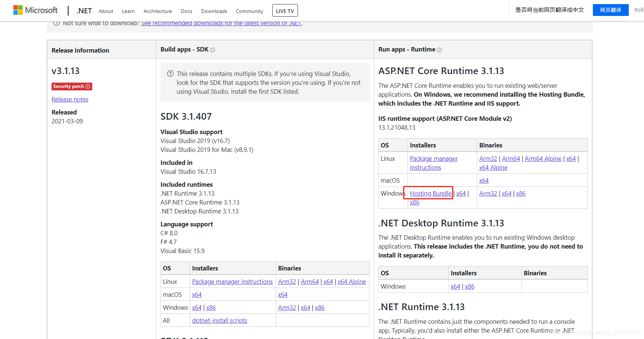Download ASP.NET Core Linux x64 binary
644x339 pixels.
tap(571, 159)
